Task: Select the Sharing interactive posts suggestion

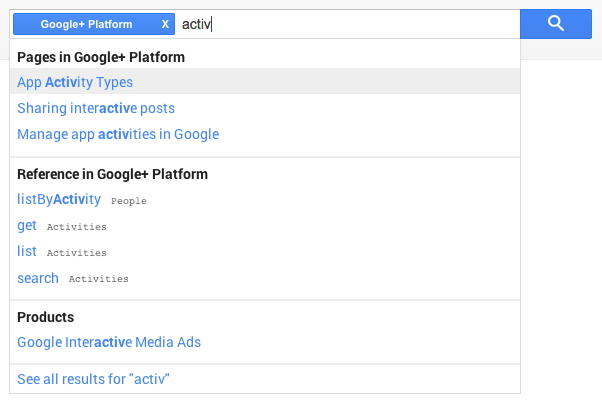Action: click(96, 108)
